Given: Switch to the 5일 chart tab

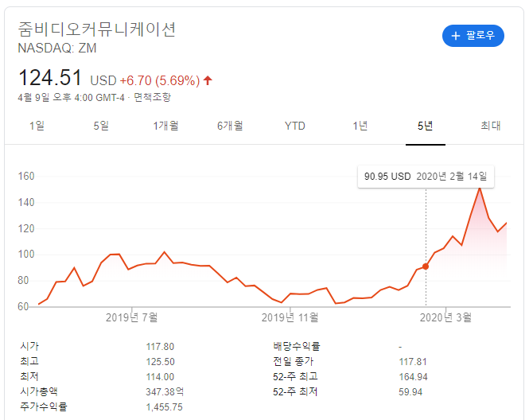Looking at the screenshot, I should point(101,126).
